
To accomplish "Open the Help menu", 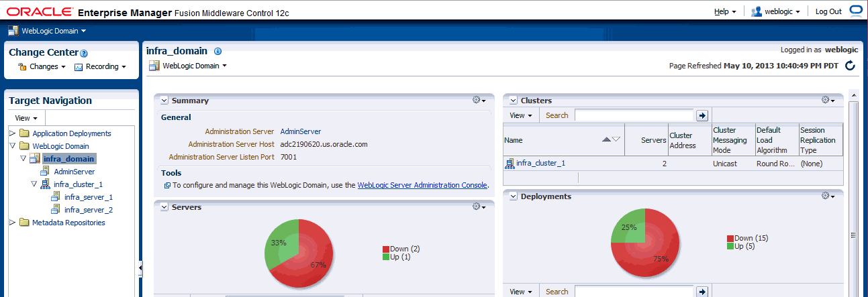I will tap(725, 11).
